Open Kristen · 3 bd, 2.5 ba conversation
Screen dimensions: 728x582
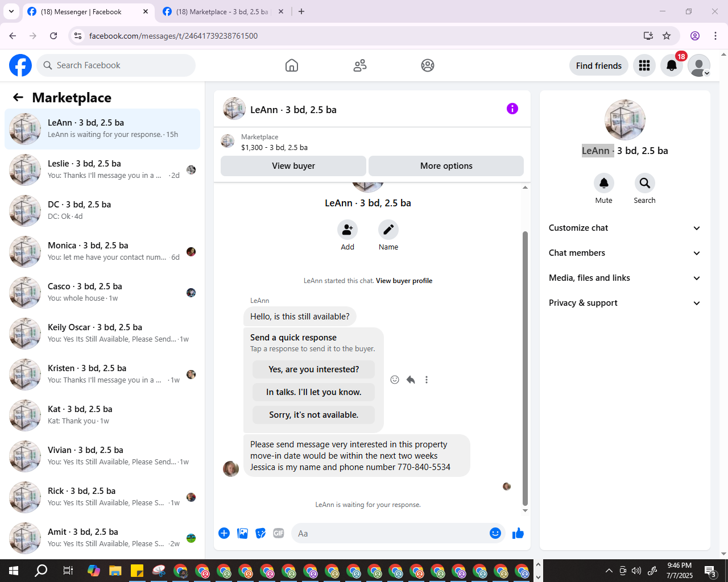(102, 375)
